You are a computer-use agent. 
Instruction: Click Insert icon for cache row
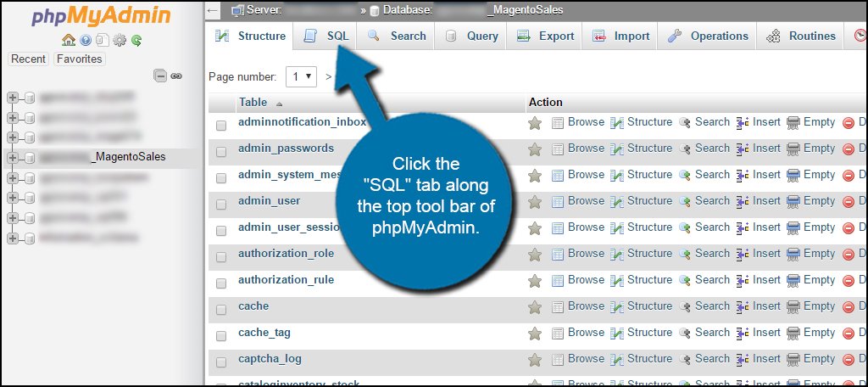[x=743, y=307]
